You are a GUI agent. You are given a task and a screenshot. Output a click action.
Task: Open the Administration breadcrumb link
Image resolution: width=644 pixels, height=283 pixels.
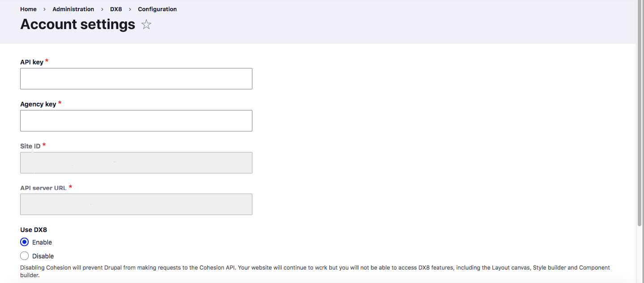tap(73, 9)
